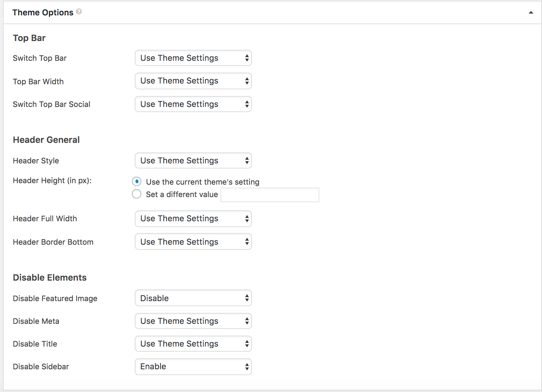Image resolution: width=542 pixels, height=392 pixels.
Task: Click the 'Top Bar Width' label
Action: click(x=38, y=82)
